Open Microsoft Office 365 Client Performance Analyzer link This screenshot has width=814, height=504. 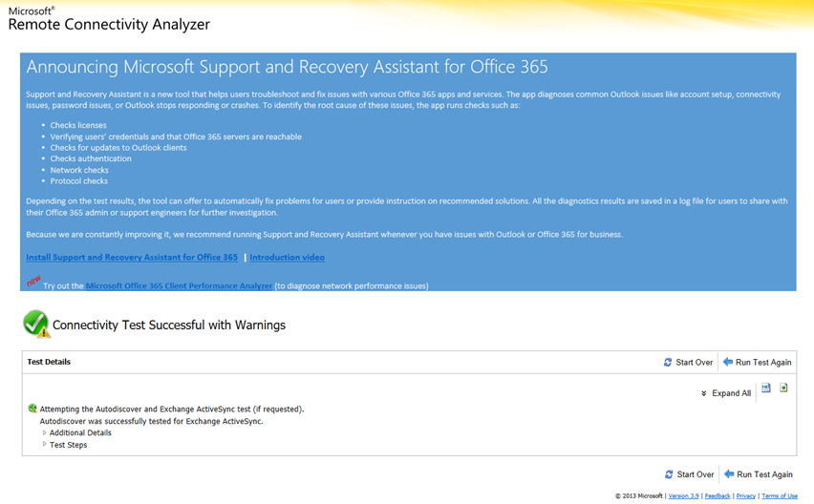(179, 285)
